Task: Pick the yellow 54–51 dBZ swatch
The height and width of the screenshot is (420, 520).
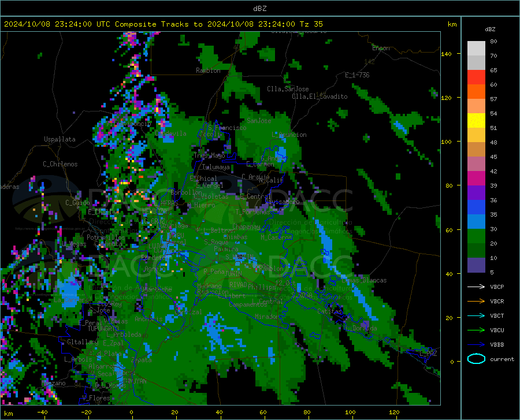Action: point(476,121)
